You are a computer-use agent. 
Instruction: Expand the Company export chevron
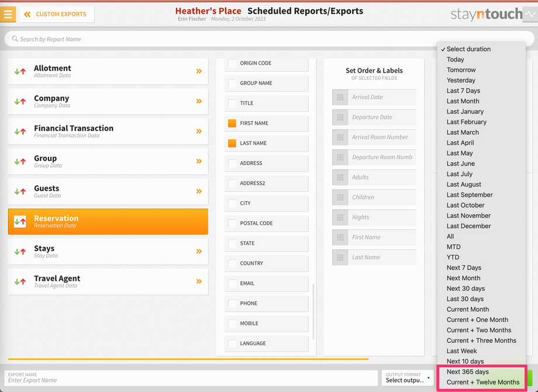(x=199, y=101)
